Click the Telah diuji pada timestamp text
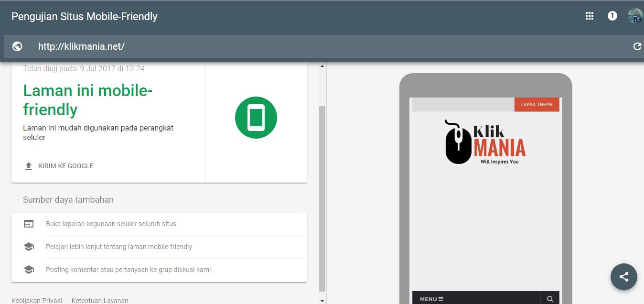 84,68
